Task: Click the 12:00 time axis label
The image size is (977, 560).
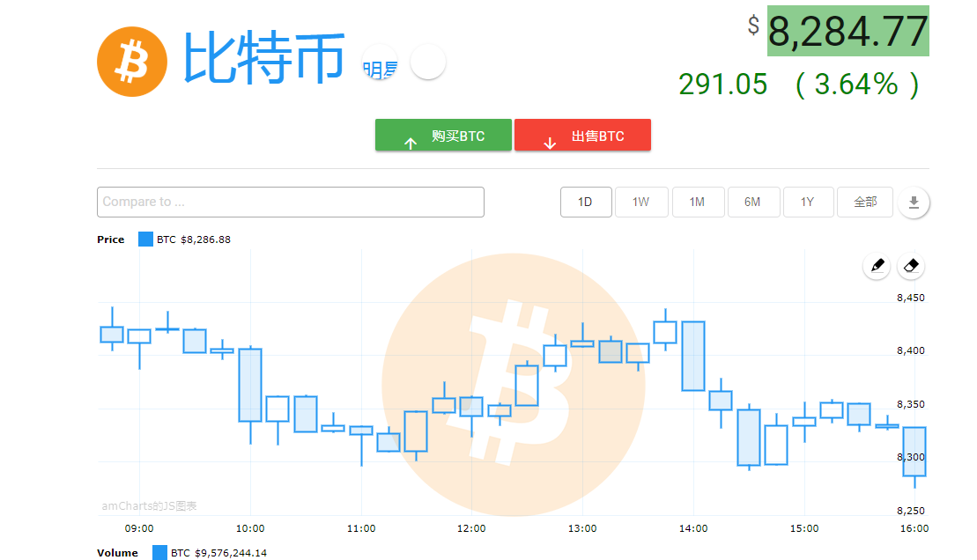Action: [x=471, y=528]
